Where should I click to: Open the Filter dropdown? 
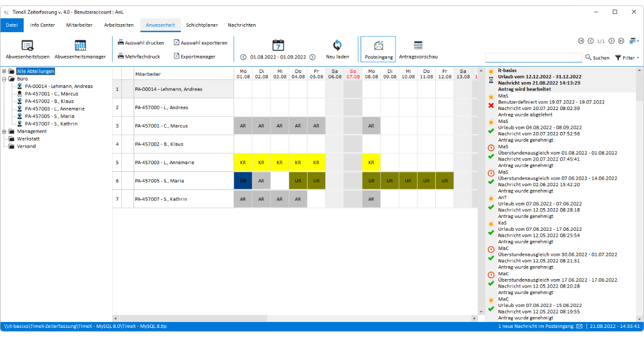(x=627, y=57)
